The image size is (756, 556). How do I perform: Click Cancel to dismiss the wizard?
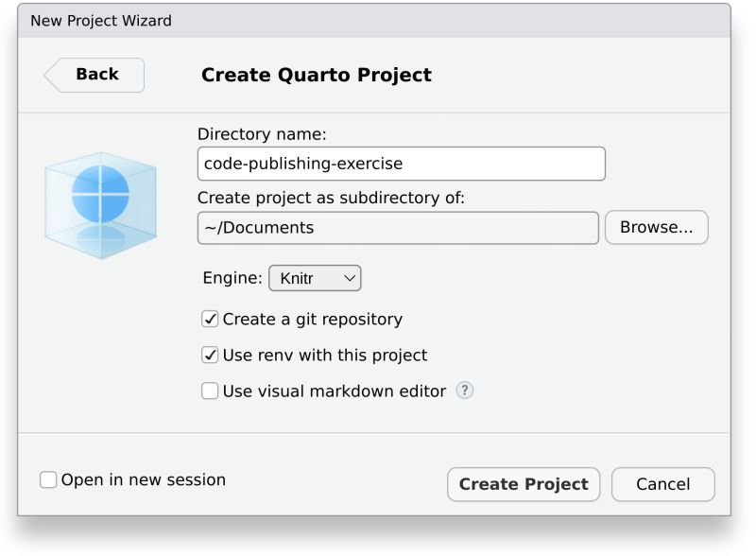pos(662,483)
